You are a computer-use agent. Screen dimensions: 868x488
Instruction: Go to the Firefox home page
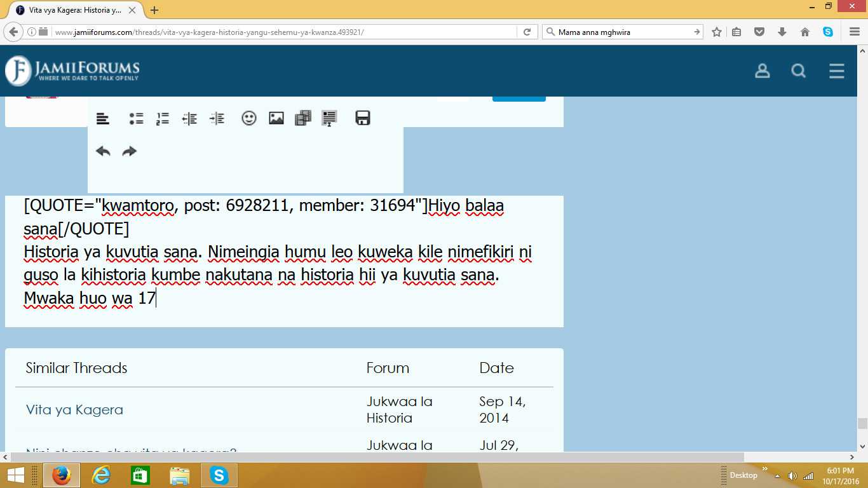pos(805,32)
